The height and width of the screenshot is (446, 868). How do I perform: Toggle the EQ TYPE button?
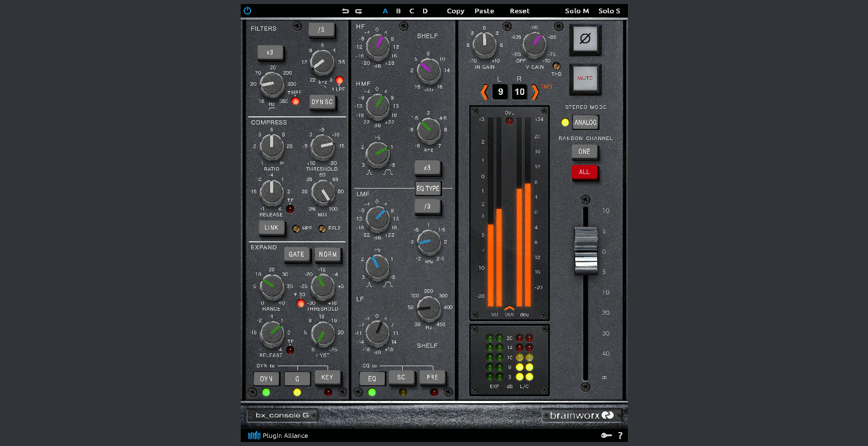428,189
